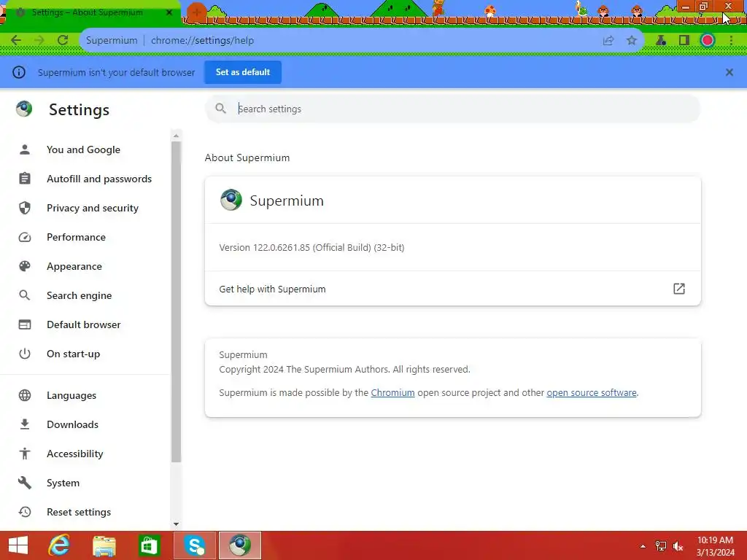Click the accessibility figure icon

pyautogui.click(x=25, y=454)
